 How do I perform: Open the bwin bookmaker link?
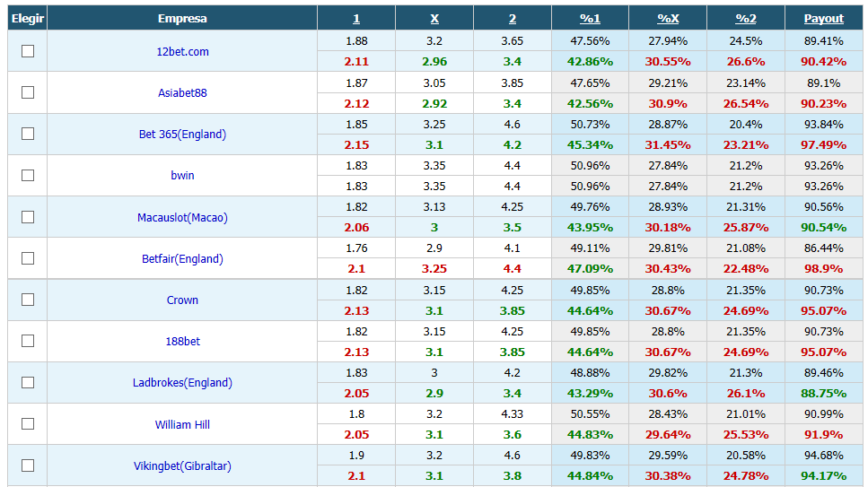click(x=183, y=176)
